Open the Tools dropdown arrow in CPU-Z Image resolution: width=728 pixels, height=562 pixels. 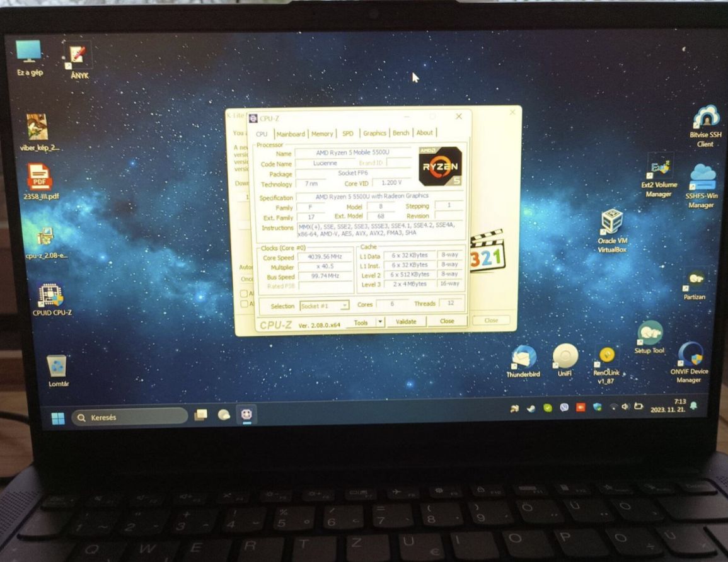point(380,321)
